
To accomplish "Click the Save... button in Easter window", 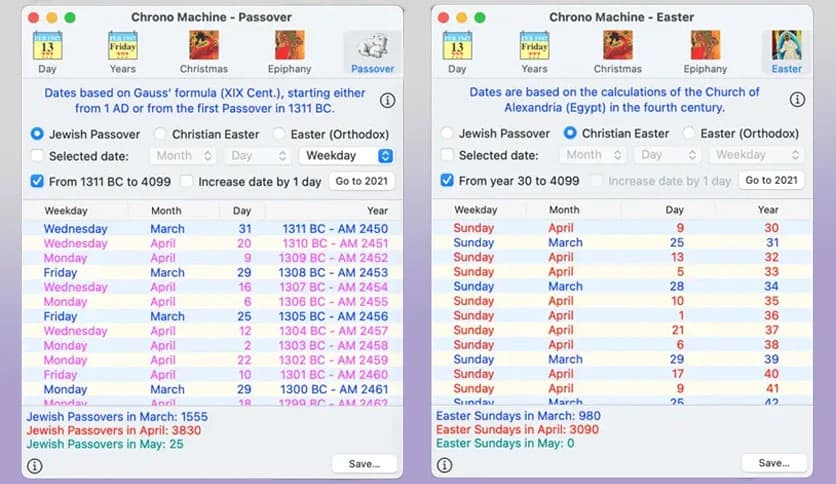I will click(773, 463).
